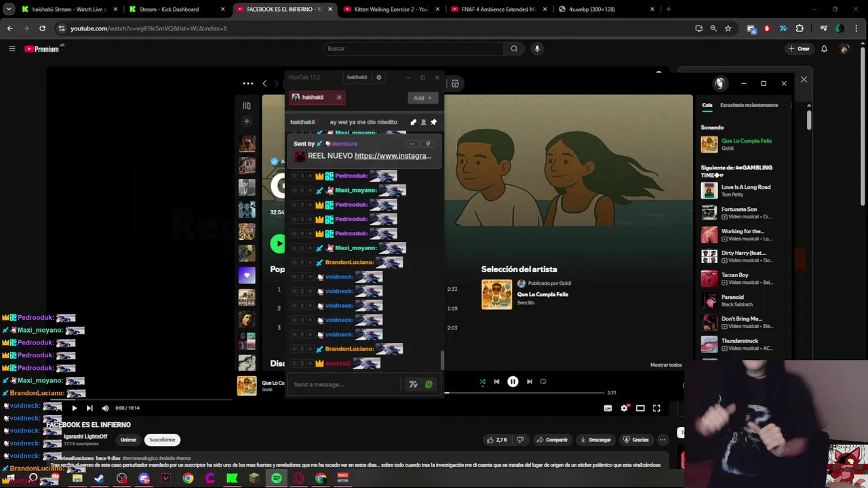Skip to next track in Spotify
The width and height of the screenshot is (868, 488).
coord(530,382)
